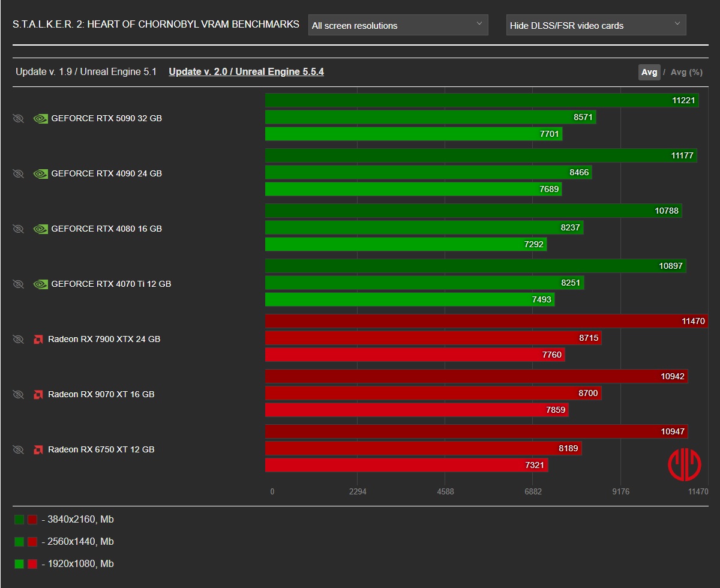Click the RTX 4070 Ti bar showing 10897
720x588 pixels.
[x=476, y=266]
